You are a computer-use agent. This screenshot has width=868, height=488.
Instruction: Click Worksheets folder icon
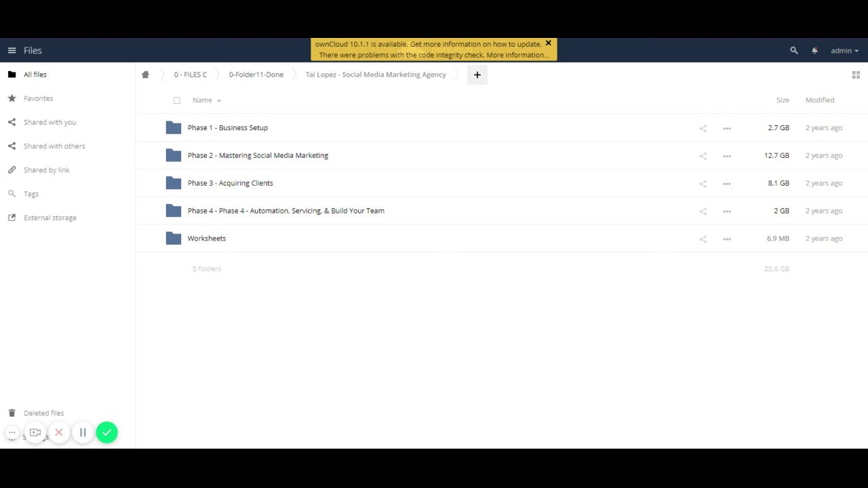click(x=174, y=239)
